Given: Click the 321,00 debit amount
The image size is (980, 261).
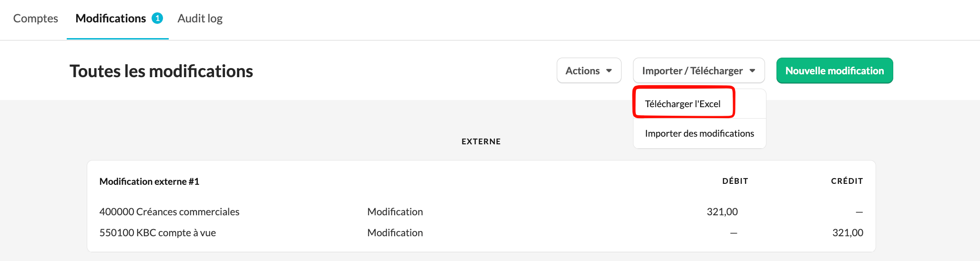Looking at the screenshot, I should click(x=722, y=212).
